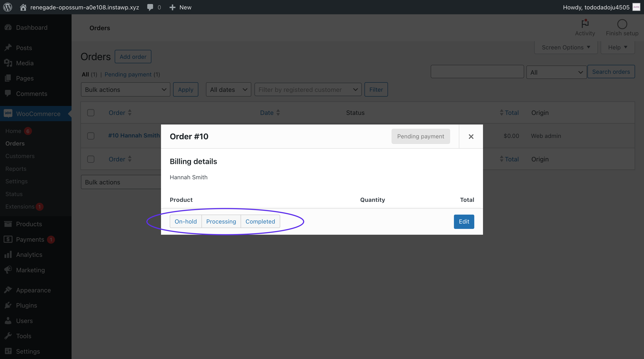644x359 pixels.
Task: Check the checkbox next to order #10
Action: tap(91, 136)
